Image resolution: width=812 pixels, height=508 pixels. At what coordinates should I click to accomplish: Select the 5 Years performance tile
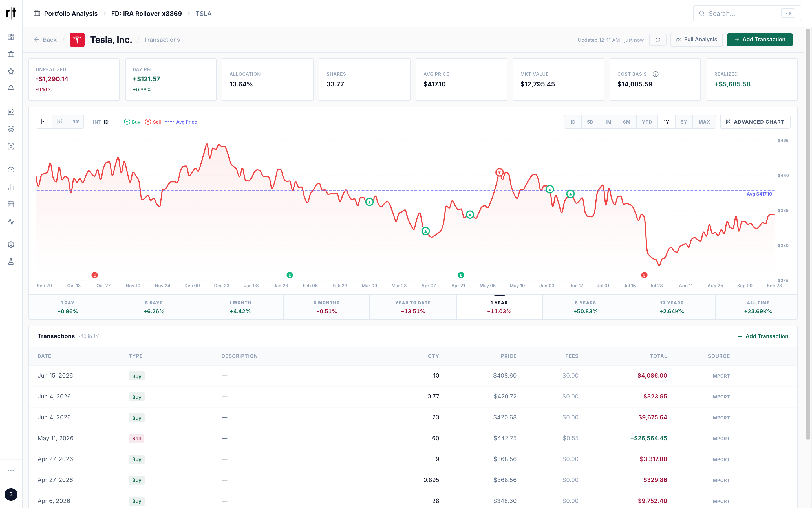coord(586,307)
